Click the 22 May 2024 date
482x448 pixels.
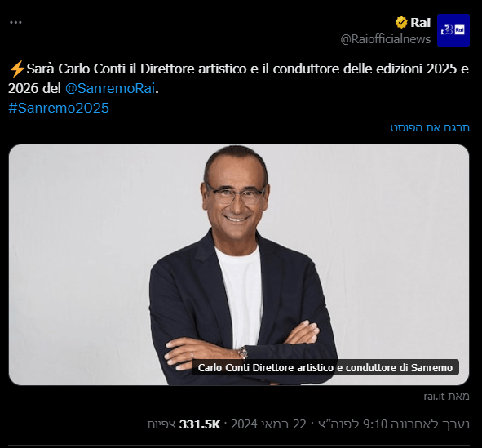(x=268, y=424)
